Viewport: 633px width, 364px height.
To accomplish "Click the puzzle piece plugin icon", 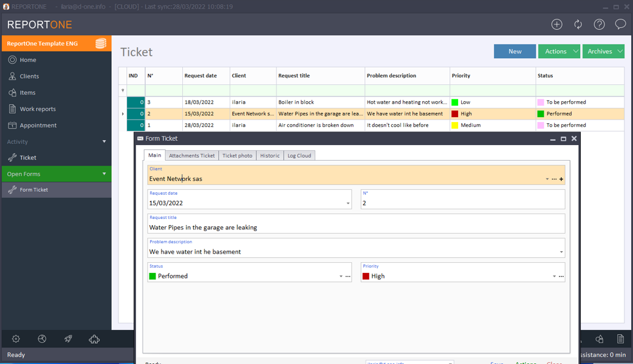I will (x=94, y=339).
